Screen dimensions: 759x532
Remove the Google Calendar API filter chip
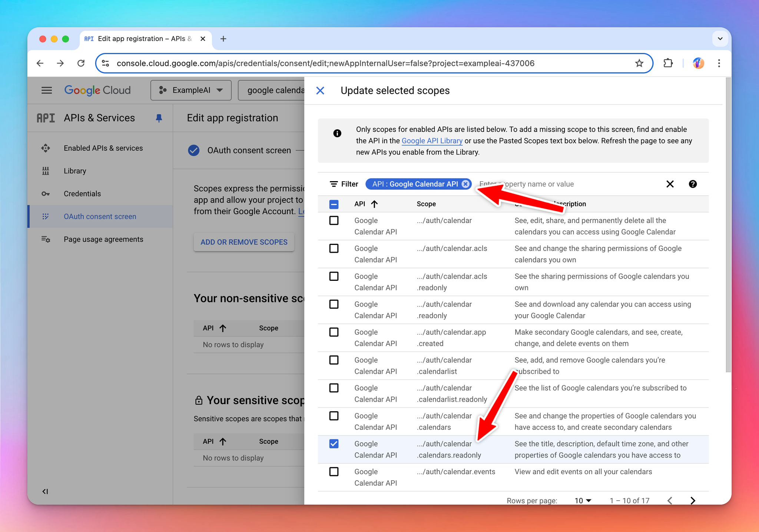point(465,184)
